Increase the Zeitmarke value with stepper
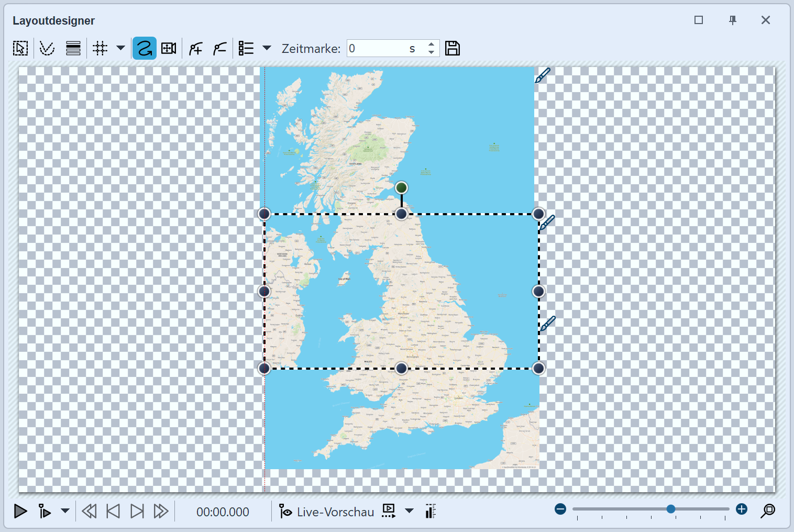Screen dimensions: 794x532 point(431,45)
